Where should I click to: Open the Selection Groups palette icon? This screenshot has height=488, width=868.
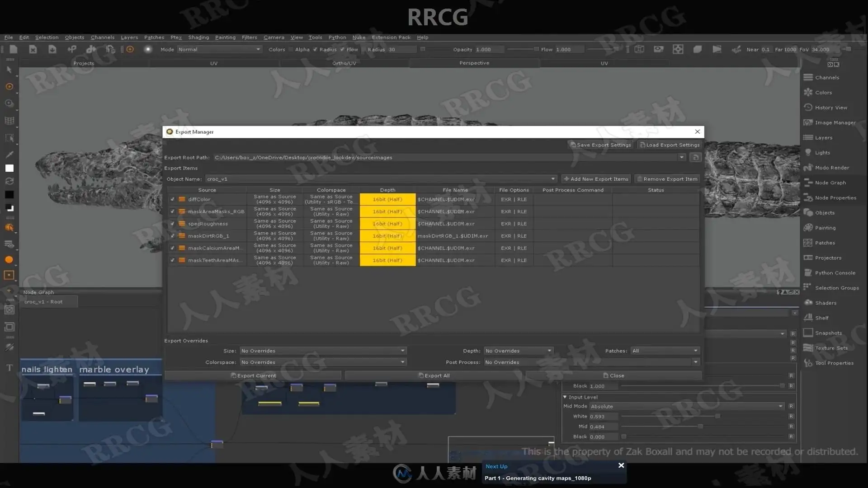point(808,287)
